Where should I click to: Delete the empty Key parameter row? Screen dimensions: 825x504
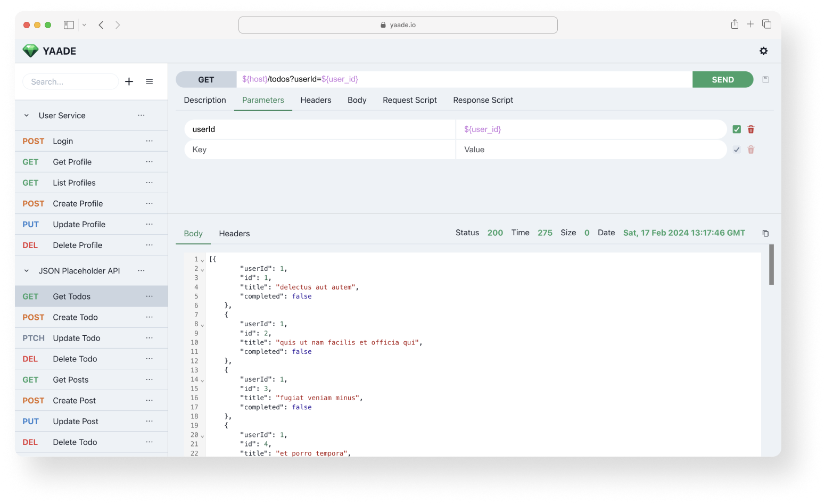751,150
